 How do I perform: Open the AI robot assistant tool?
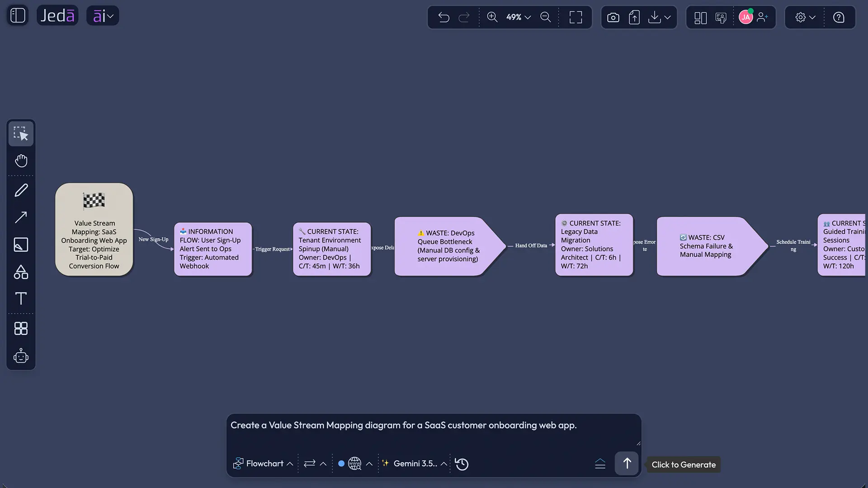[21, 356]
